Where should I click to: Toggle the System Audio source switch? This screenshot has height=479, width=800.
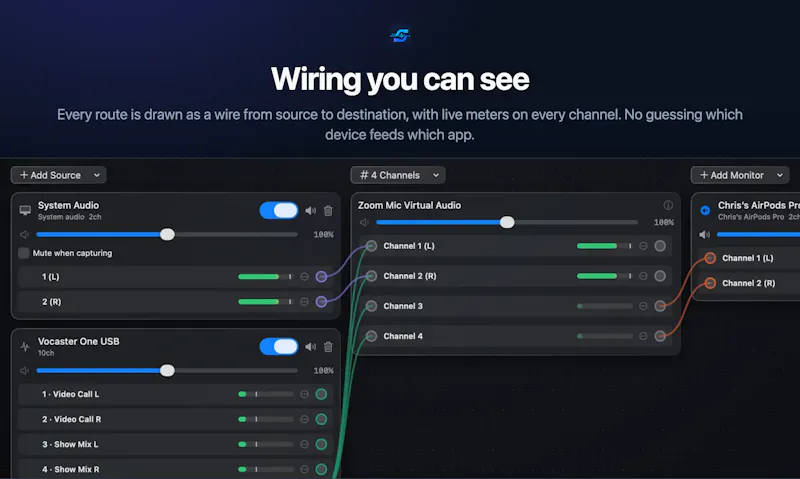tap(279, 210)
